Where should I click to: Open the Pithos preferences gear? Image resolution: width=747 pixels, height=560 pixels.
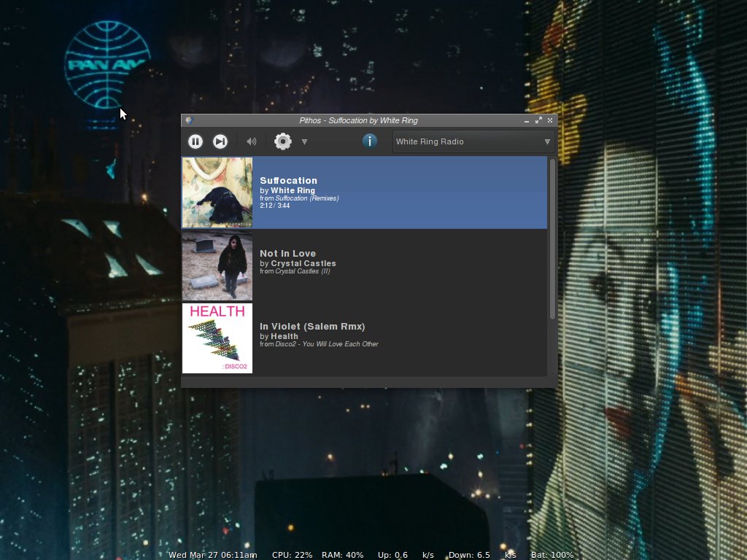[282, 141]
